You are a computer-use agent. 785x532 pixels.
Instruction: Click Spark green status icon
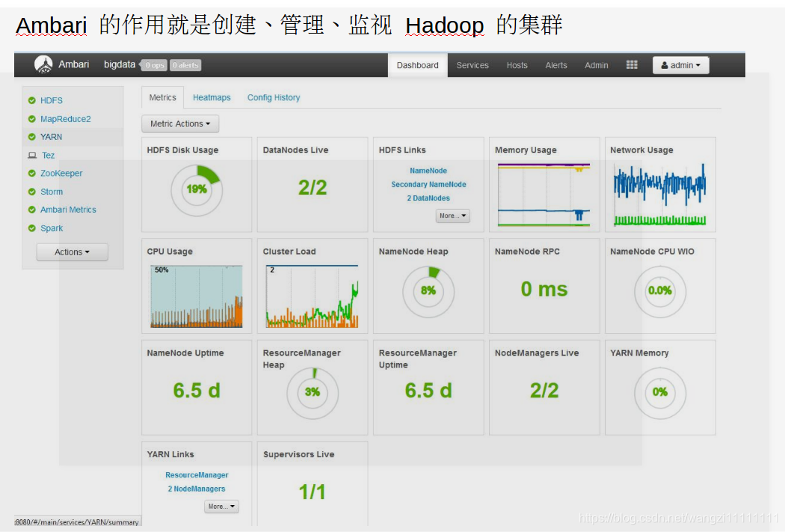tap(32, 229)
